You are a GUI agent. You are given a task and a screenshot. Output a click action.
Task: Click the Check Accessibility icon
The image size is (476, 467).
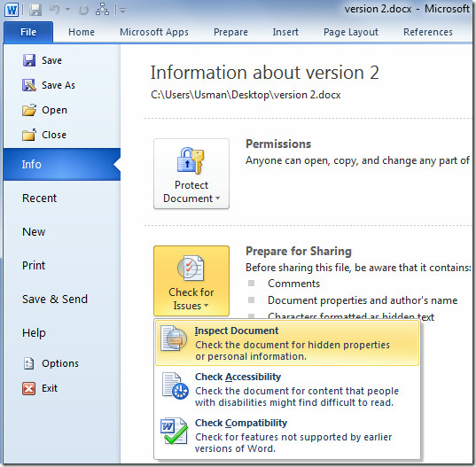[x=175, y=385]
